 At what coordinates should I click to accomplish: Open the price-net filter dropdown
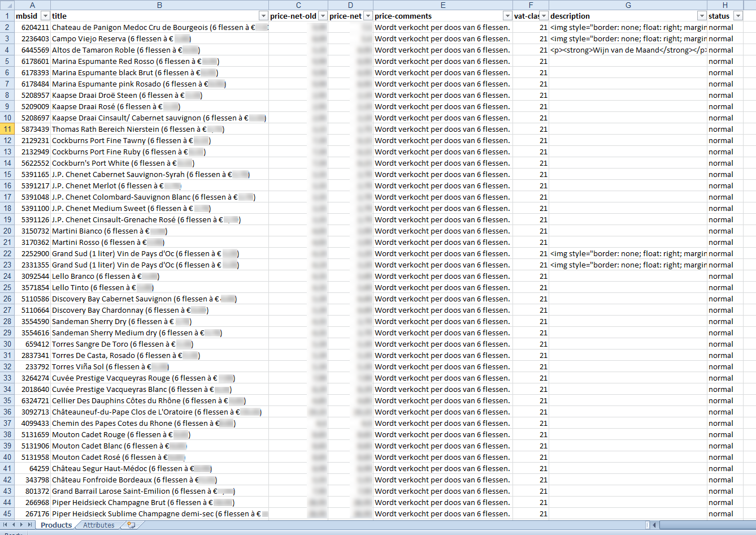click(x=368, y=16)
